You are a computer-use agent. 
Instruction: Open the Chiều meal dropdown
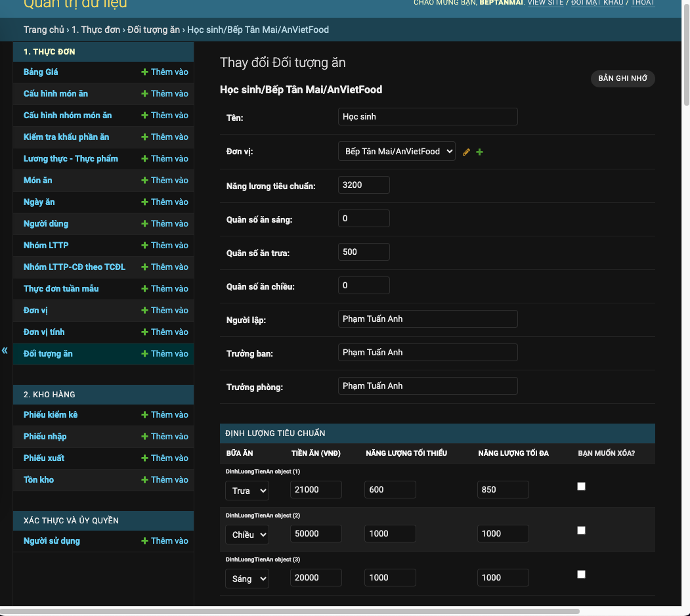click(247, 534)
